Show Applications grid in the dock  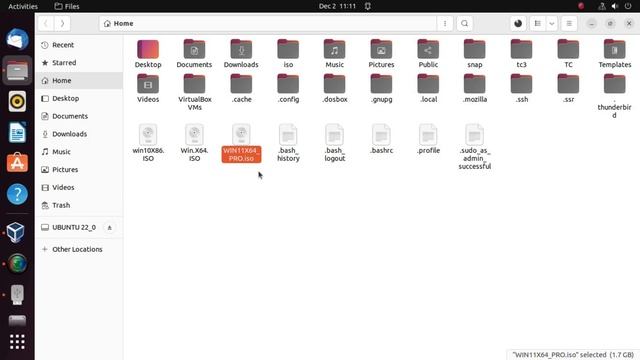[17, 342]
